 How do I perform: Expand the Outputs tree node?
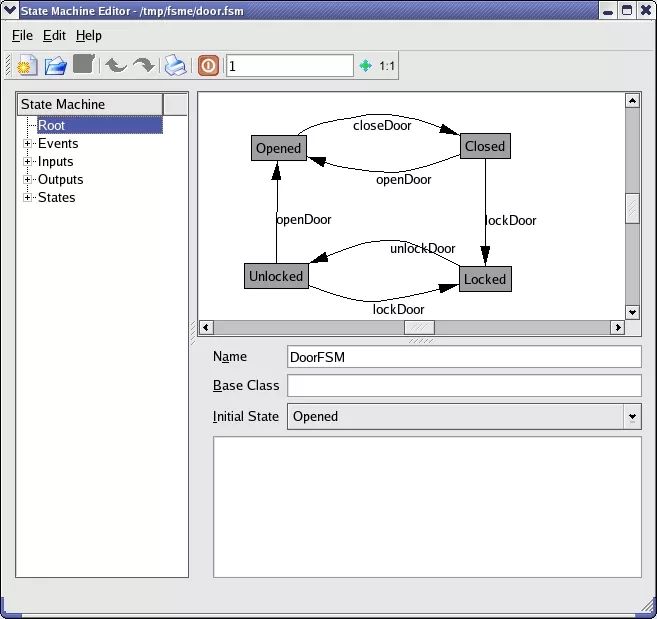click(x=28, y=180)
